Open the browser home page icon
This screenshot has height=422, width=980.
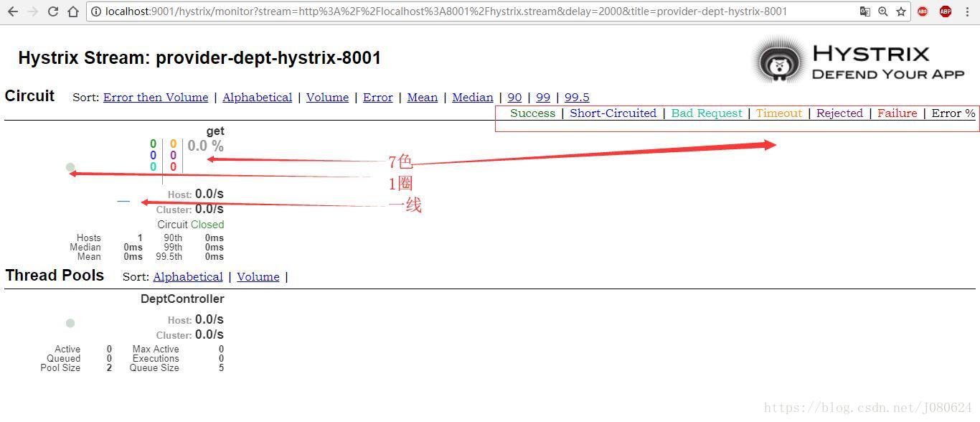click(73, 11)
